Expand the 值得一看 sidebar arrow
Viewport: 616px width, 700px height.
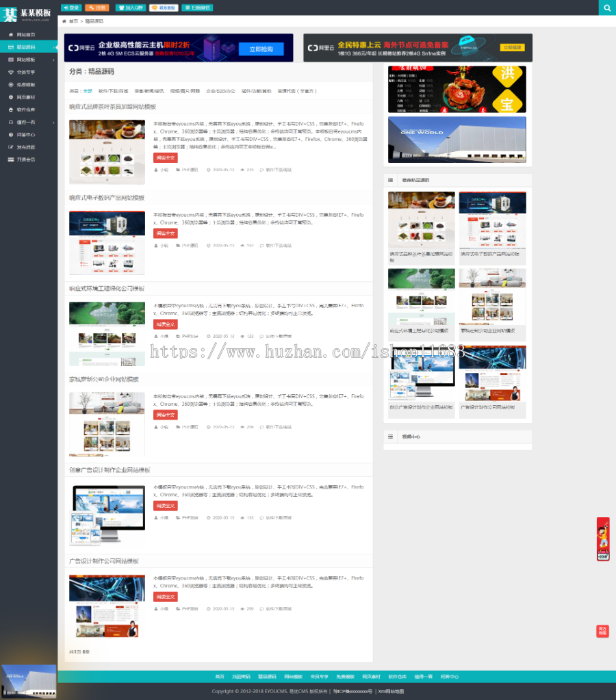(53, 122)
